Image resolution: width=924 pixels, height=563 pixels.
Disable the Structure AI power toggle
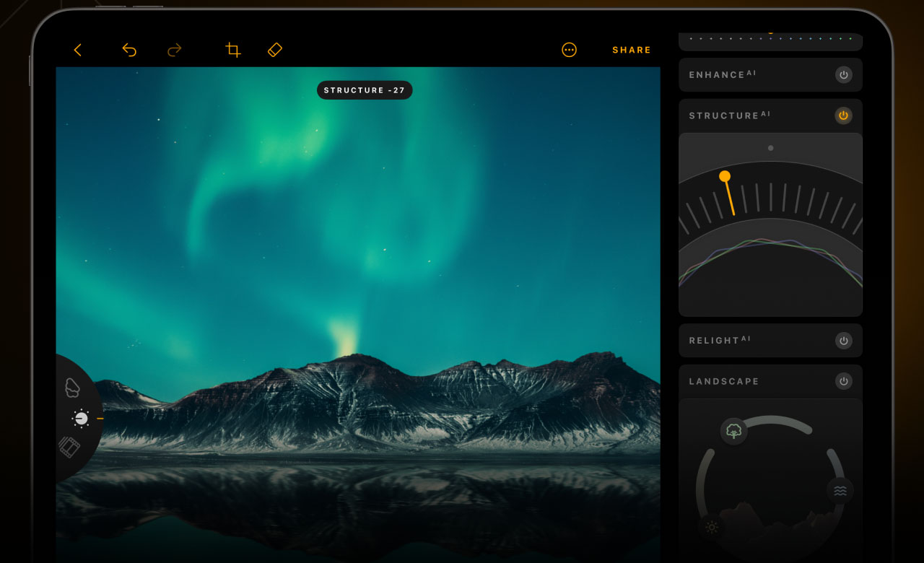pyautogui.click(x=842, y=115)
